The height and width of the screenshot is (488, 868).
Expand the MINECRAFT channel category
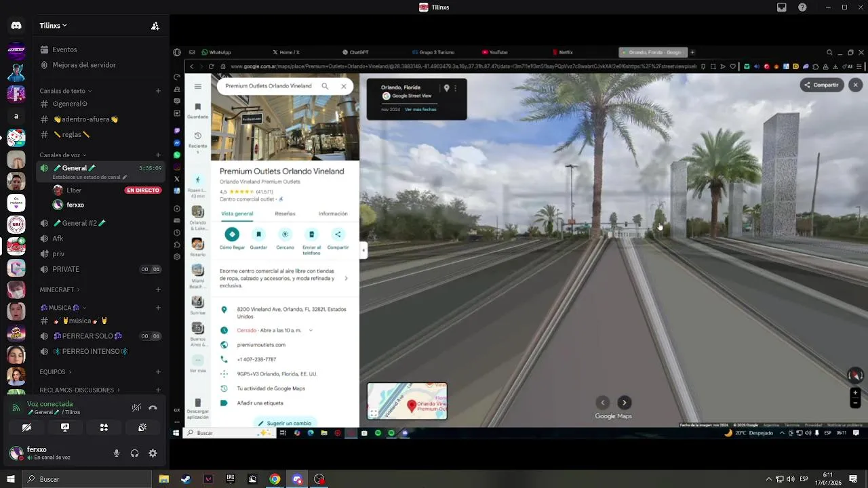click(59, 289)
